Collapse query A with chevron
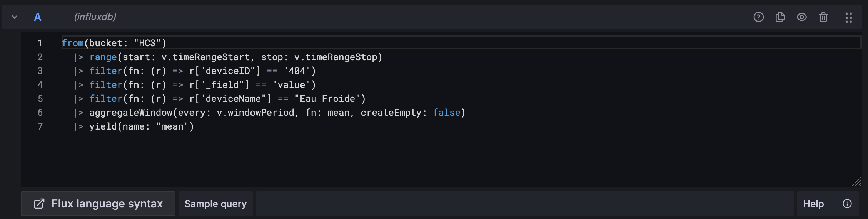The image size is (868, 219). (15, 17)
